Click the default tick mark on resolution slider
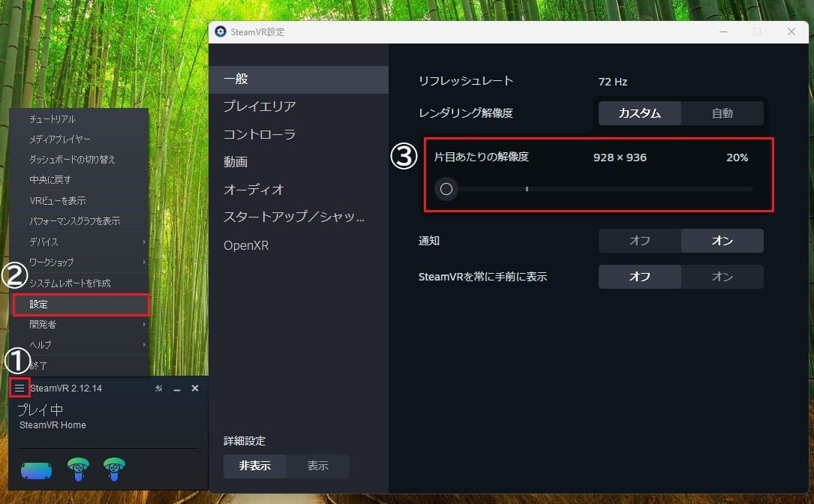The height and width of the screenshot is (504, 814). pos(527,189)
